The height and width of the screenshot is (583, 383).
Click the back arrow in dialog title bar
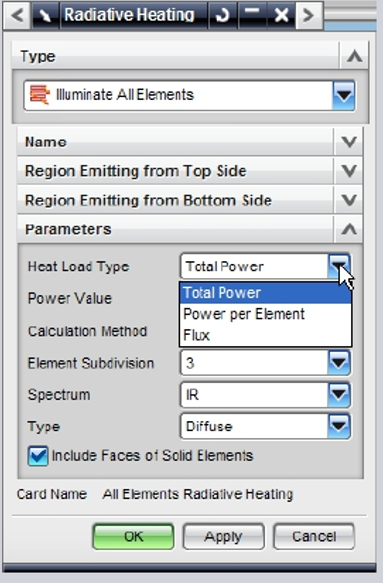coord(17,15)
